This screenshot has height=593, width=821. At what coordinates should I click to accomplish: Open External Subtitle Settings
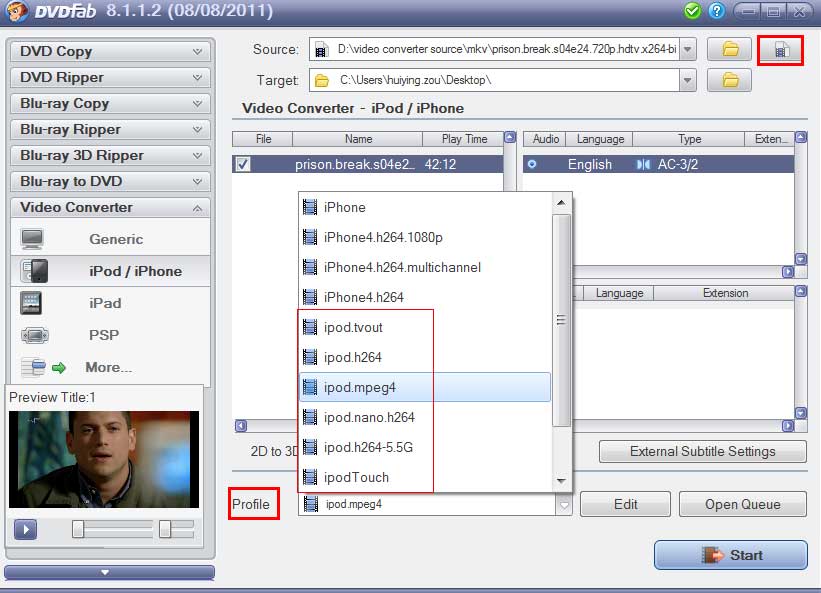[x=703, y=451]
